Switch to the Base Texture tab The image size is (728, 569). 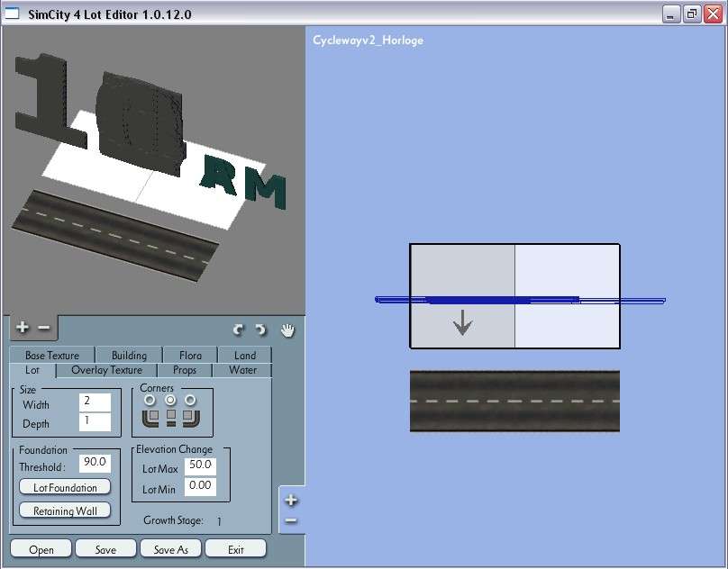click(52, 356)
